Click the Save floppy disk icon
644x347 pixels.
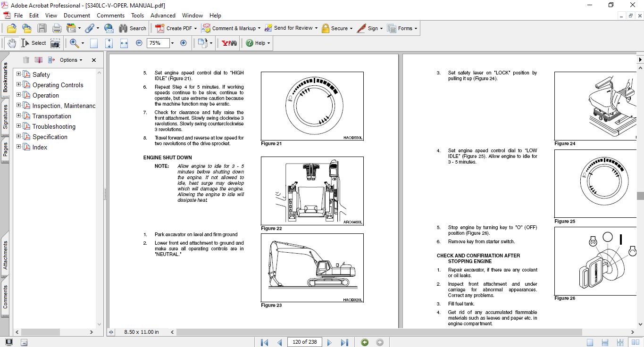coord(42,28)
